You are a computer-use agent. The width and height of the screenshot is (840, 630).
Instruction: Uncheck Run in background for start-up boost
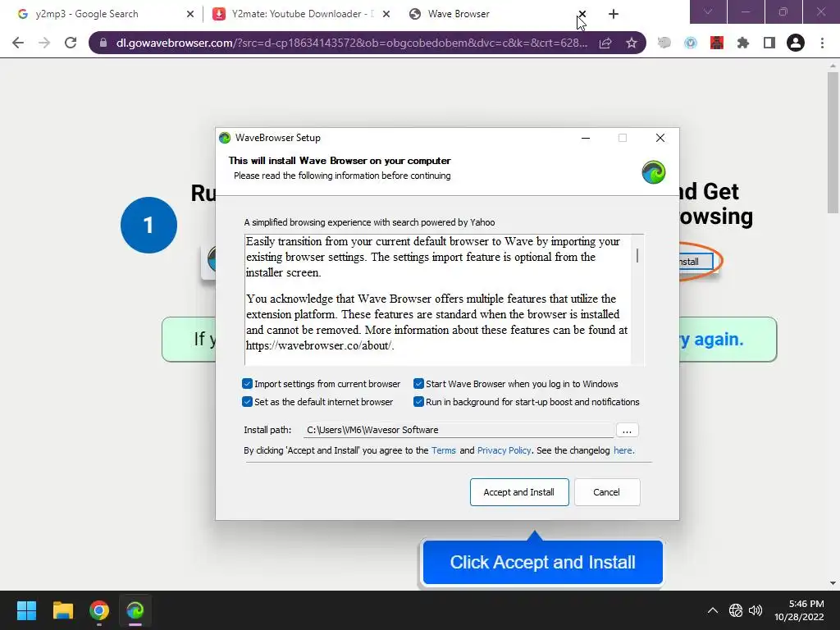click(x=418, y=402)
